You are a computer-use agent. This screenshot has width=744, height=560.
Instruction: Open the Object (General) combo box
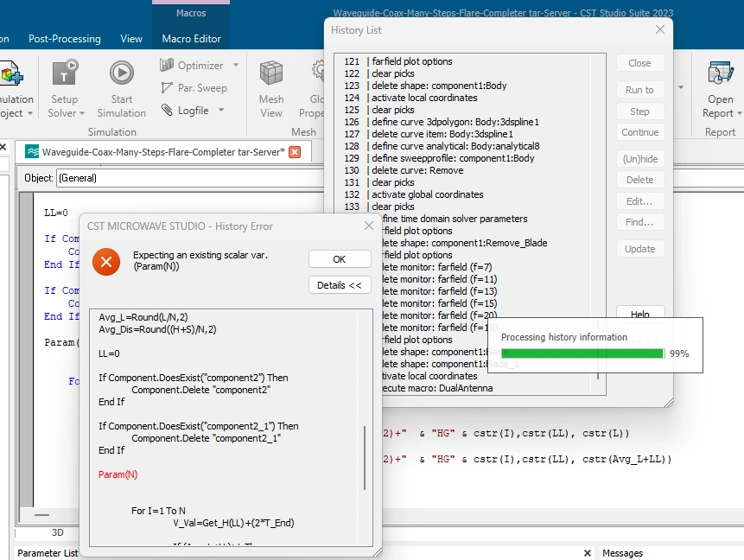point(190,178)
